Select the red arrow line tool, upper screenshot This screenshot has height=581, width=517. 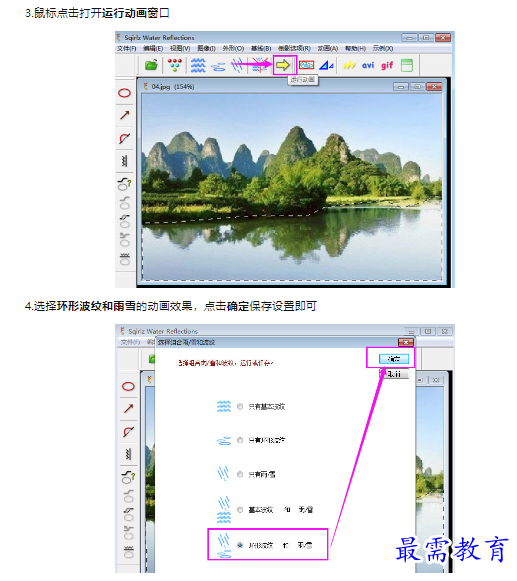(125, 115)
